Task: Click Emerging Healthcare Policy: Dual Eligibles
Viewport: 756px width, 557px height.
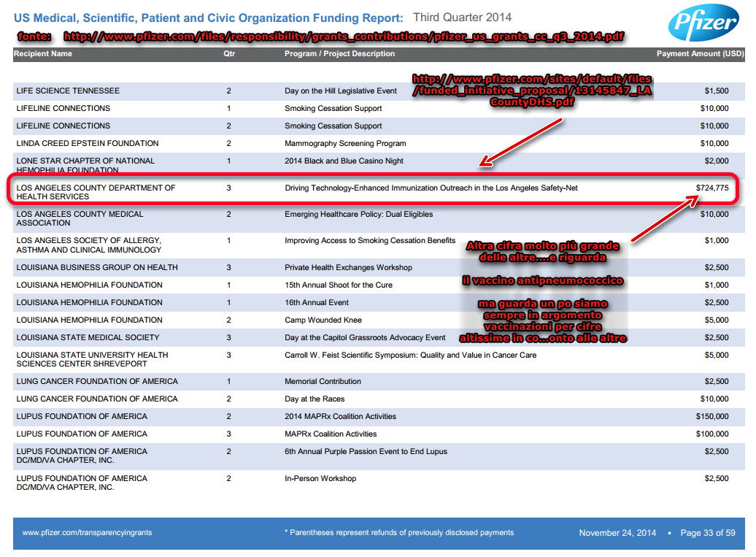Action: pos(359,214)
